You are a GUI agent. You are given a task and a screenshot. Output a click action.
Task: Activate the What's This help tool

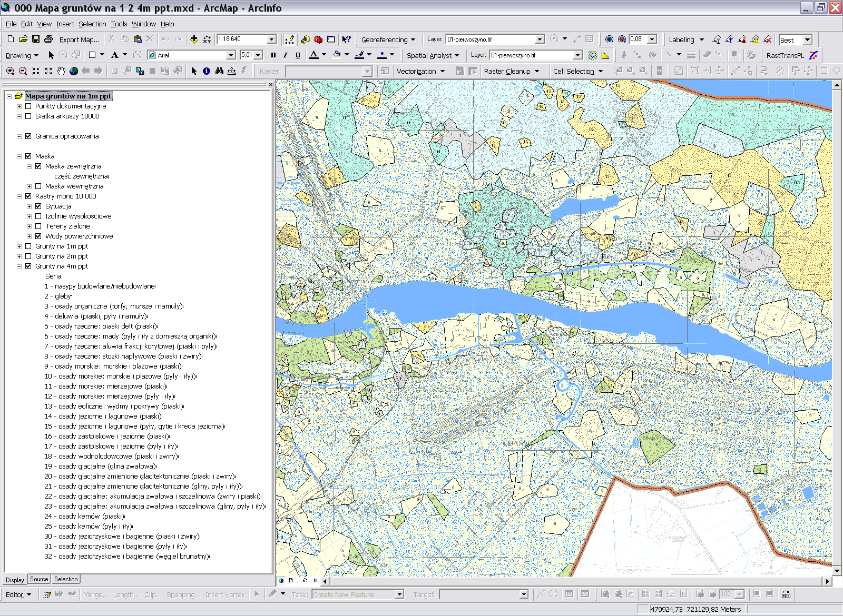[x=346, y=39]
